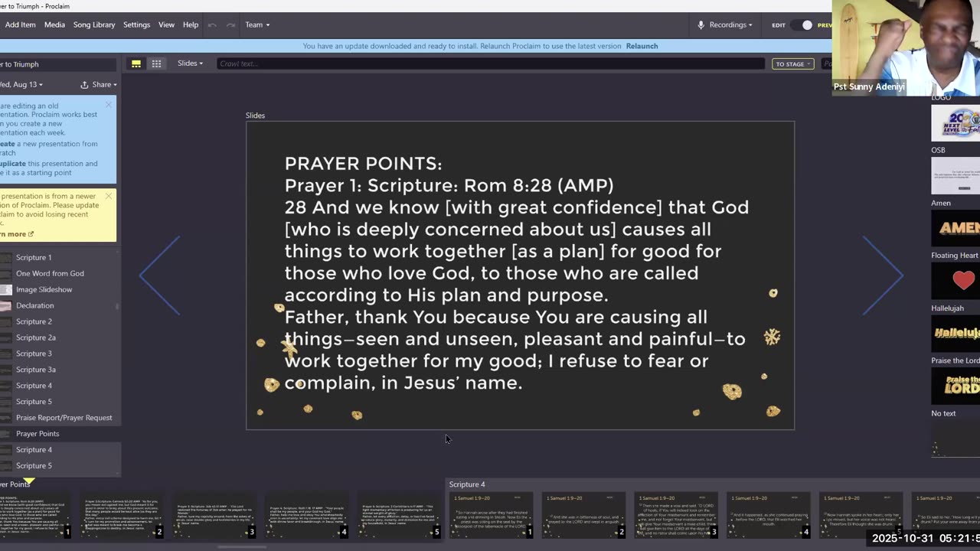Select Scripture 2 item
Image resolution: width=980 pixels, height=551 pixels.
click(59, 321)
